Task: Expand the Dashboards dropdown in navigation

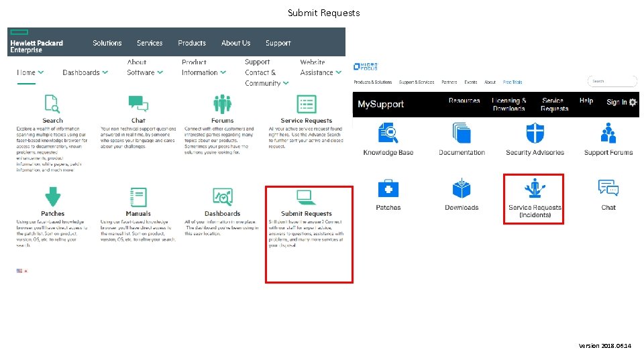Action: pos(85,72)
